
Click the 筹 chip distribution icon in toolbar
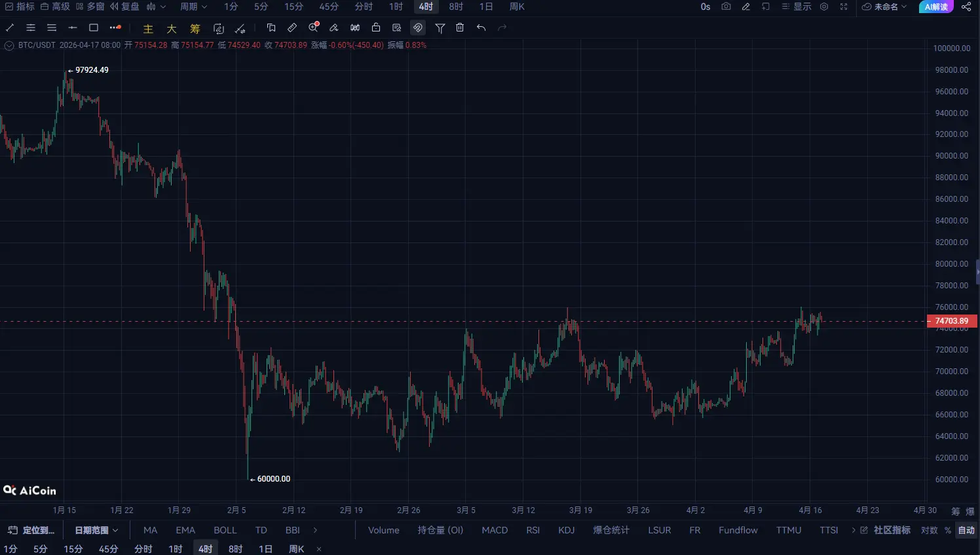(x=195, y=28)
